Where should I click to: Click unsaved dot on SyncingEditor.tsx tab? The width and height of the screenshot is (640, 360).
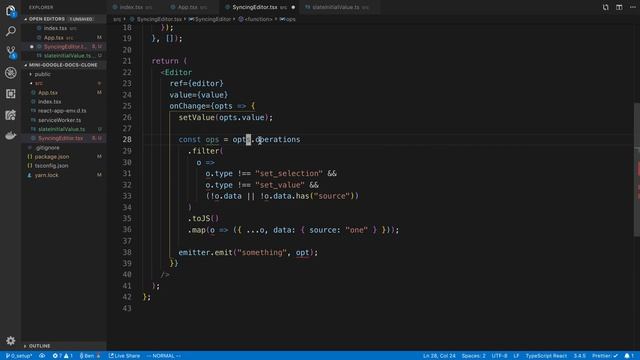tap(293, 7)
